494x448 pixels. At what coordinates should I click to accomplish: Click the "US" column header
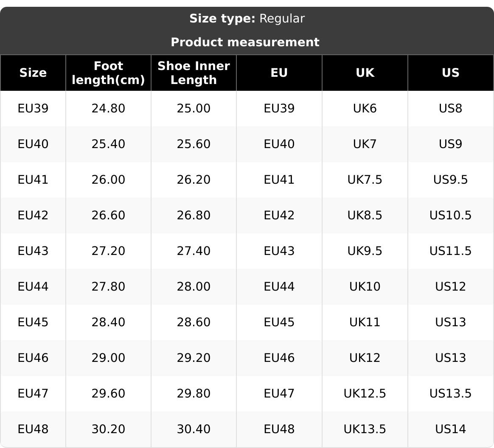click(x=450, y=73)
